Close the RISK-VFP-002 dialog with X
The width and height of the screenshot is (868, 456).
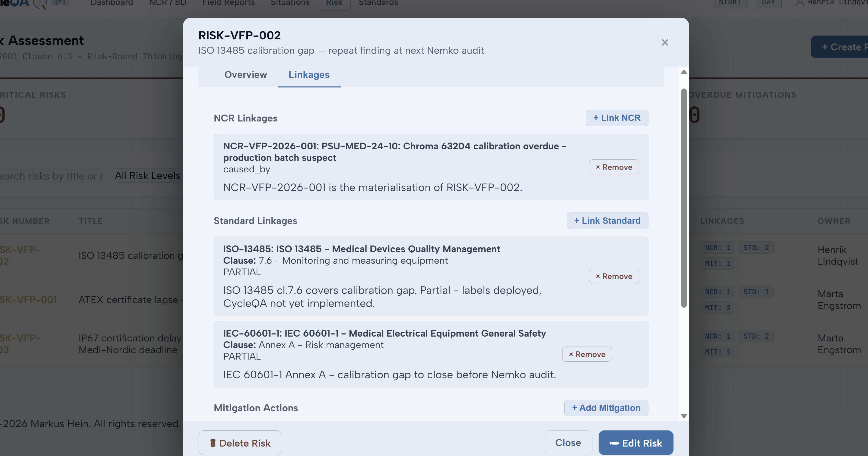pos(665,42)
